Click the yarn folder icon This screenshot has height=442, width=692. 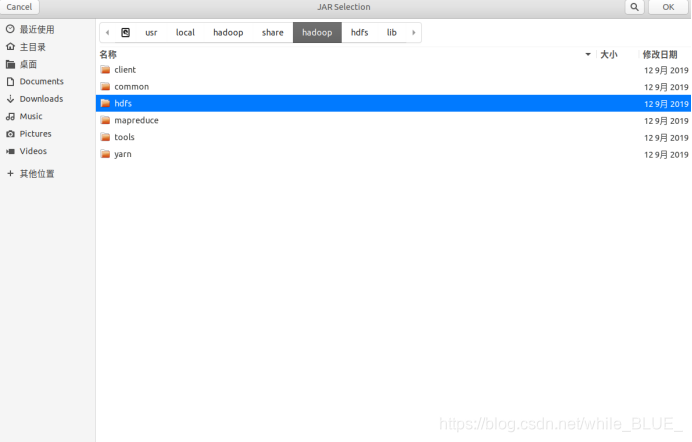coord(105,154)
